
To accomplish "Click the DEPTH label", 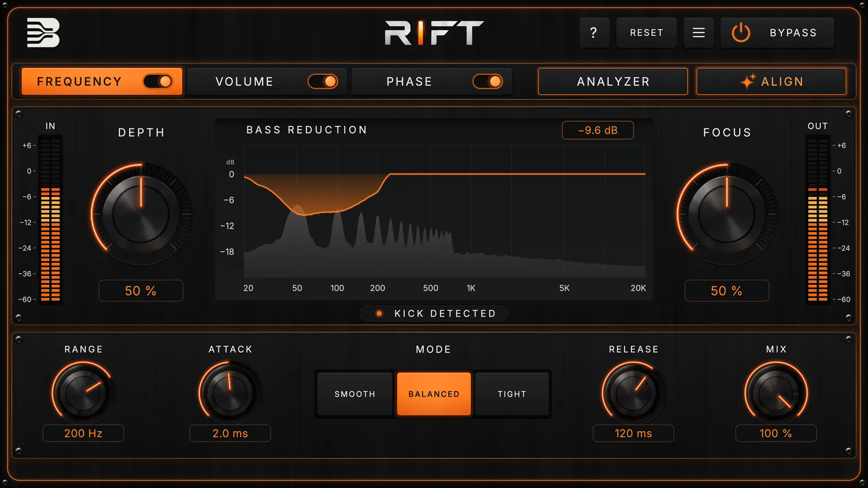I will point(141,132).
